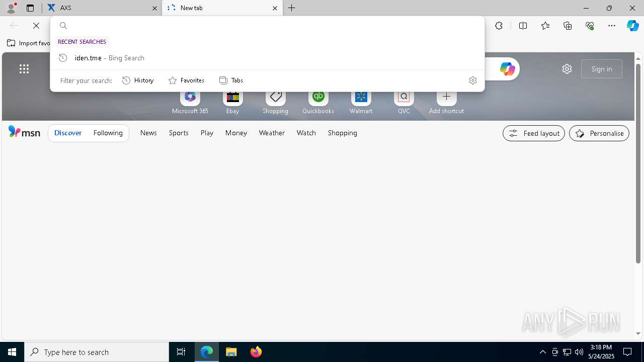Open File Explorer from taskbar
644x362 pixels.
pyautogui.click(x=231, y=352)
